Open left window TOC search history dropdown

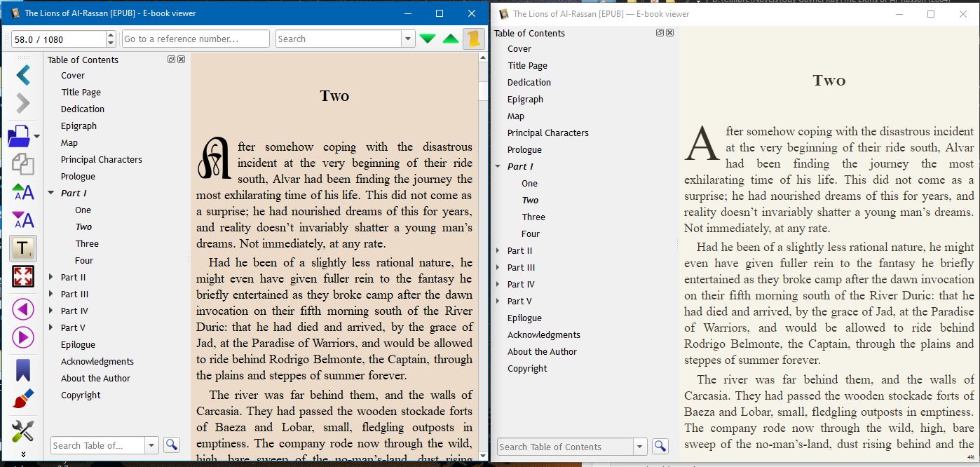152,445
